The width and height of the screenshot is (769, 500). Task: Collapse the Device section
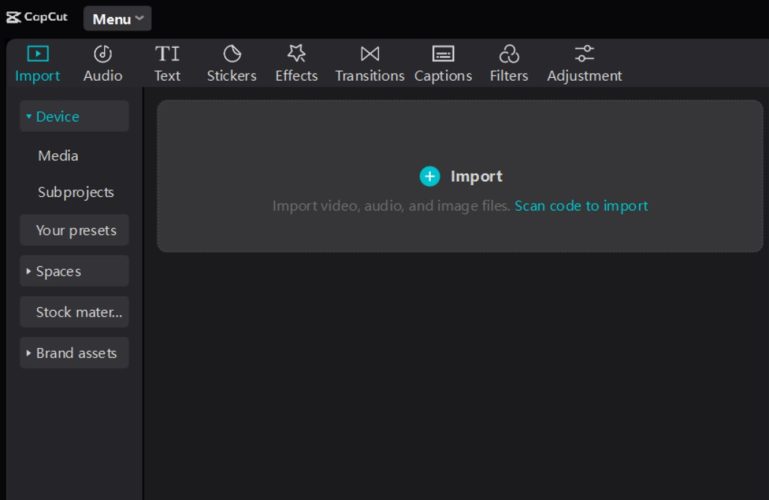tap(74, 117)
